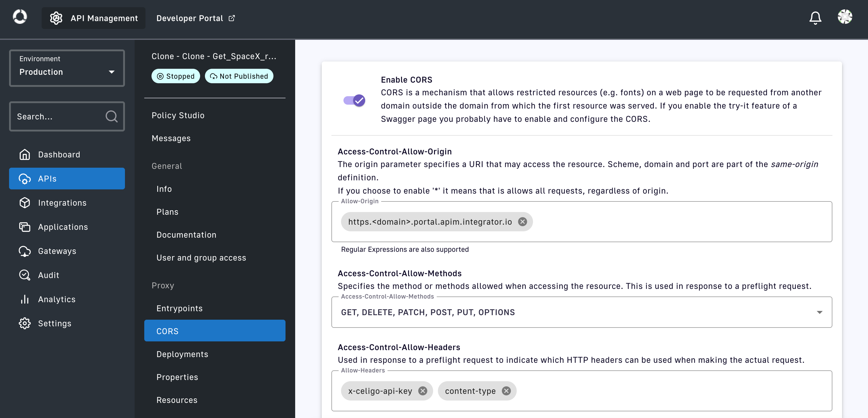Expand the Environment Production dropdown
Image resolution: width=868 pixels, height=418 pixels.
coord(67,68)
